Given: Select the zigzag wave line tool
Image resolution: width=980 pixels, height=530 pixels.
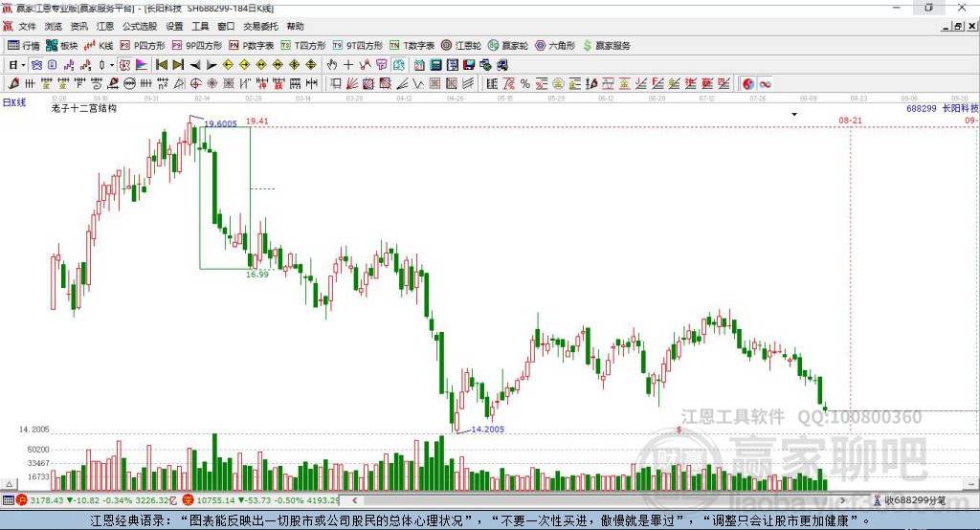Looking at the screenshot, I should tap(417, 84).
